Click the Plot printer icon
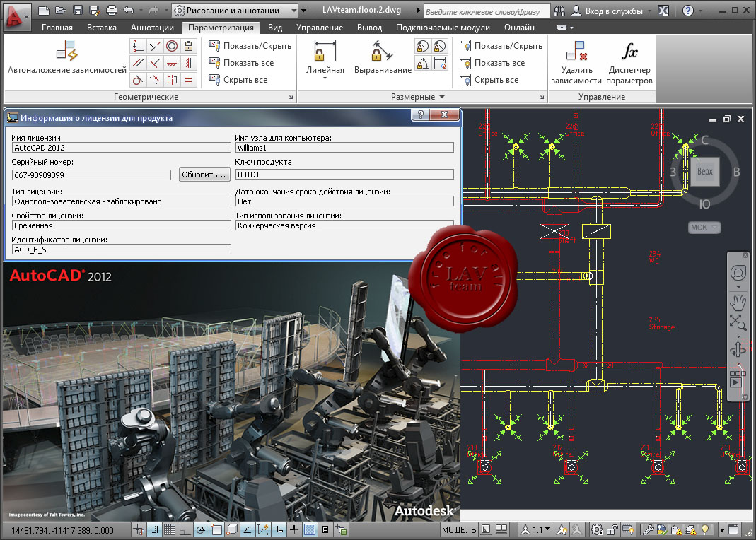 coord(111,10)
